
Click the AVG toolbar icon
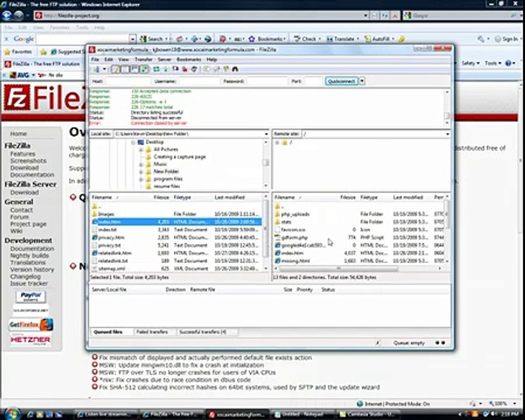[13, 75]
